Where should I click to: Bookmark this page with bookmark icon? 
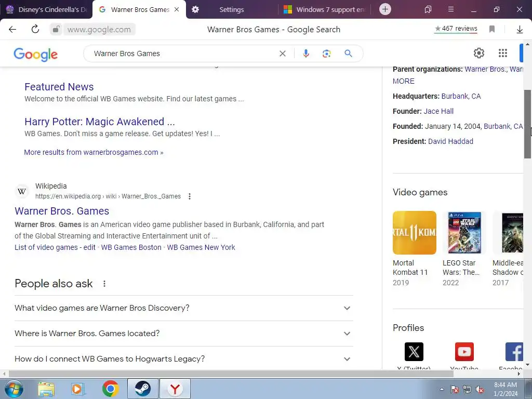tap(492, 29)
